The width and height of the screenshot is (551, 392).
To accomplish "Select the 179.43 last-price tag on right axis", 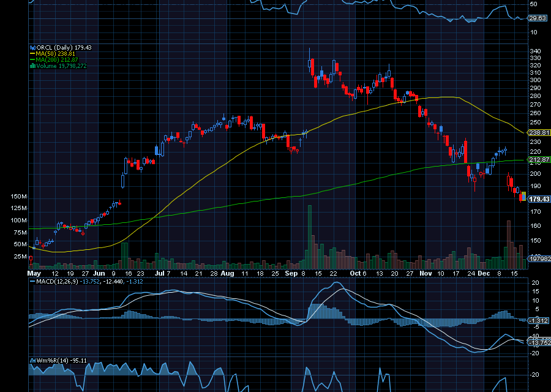I will tap(538, 198).
